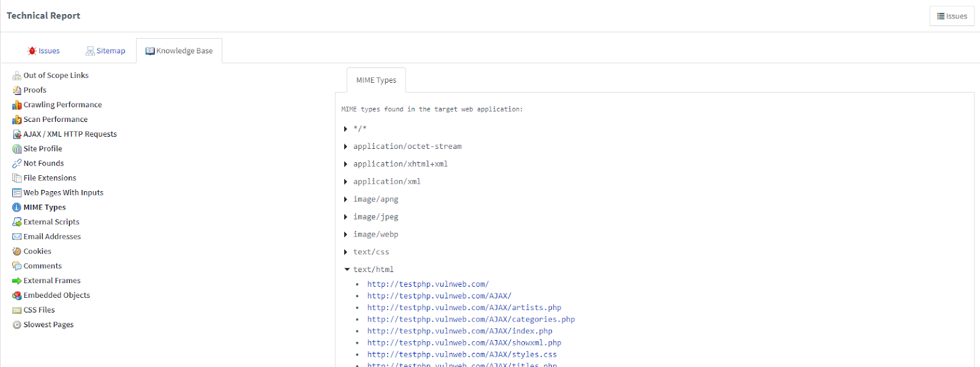Open the AJAX/categories.php link
The width and height of the screenshot is (980, 367).
click(x=470, y=319)
